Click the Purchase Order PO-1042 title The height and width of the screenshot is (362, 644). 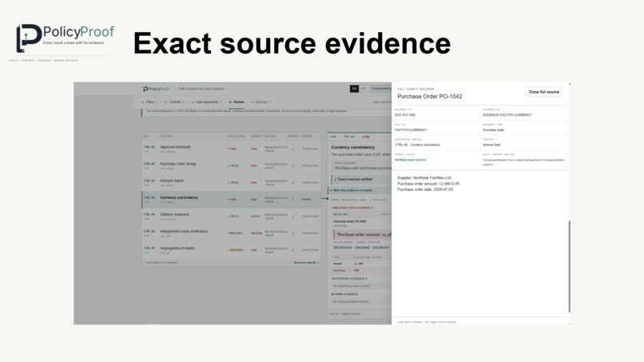point(430,97)
